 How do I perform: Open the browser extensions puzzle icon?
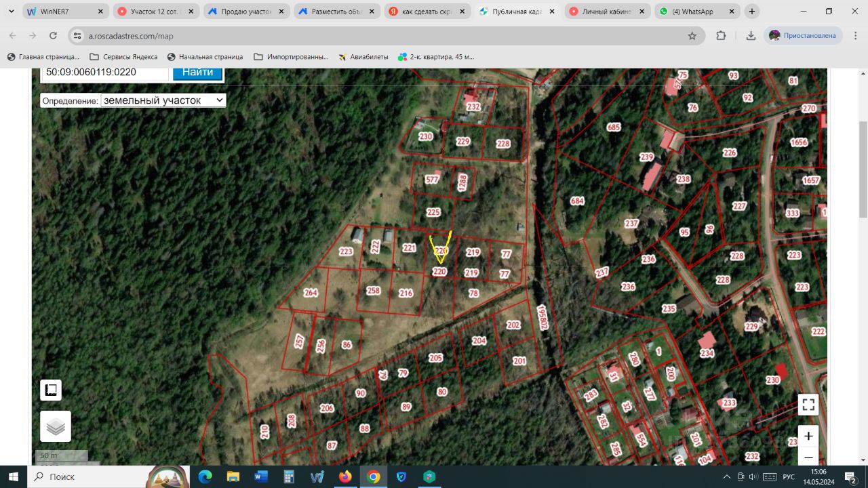[x=721, y=36]
